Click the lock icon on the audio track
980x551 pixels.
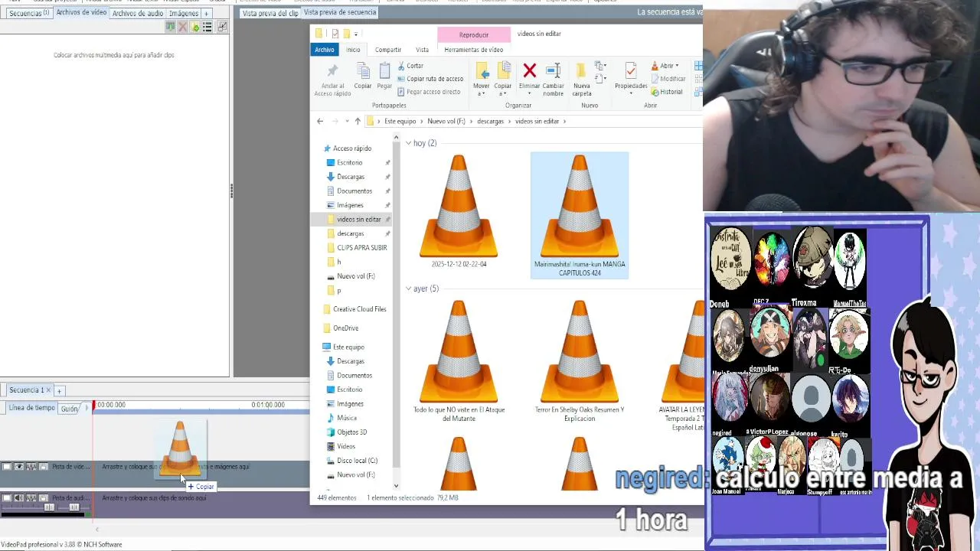point(44,498)
